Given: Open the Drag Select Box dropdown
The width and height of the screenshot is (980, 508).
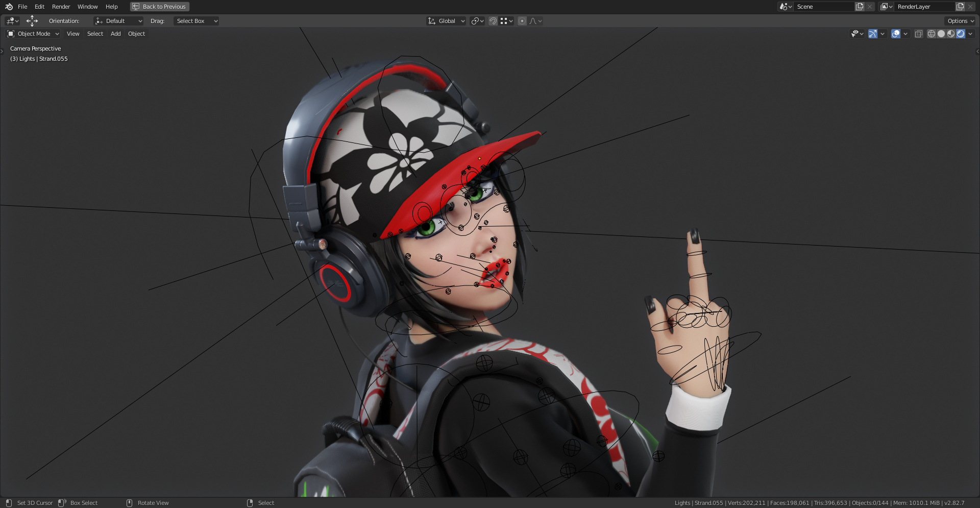Looking at the screenshot, I should click(197, 21).
